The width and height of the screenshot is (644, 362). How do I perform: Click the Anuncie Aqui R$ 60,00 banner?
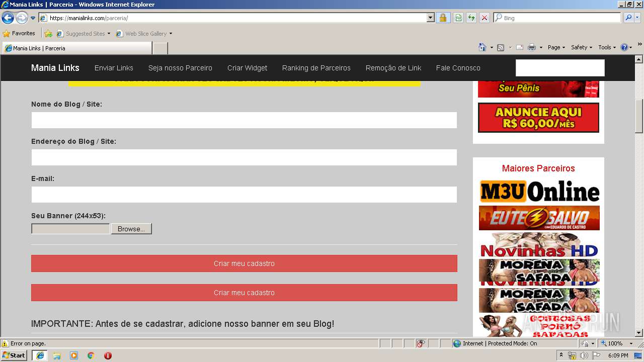pos(538,118)
